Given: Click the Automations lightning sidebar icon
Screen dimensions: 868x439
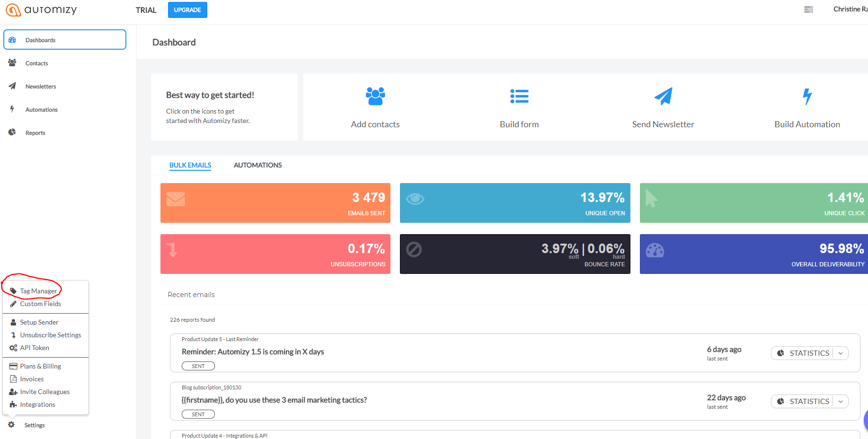Looking at the screenshot, I should click(x=12, y=109).
